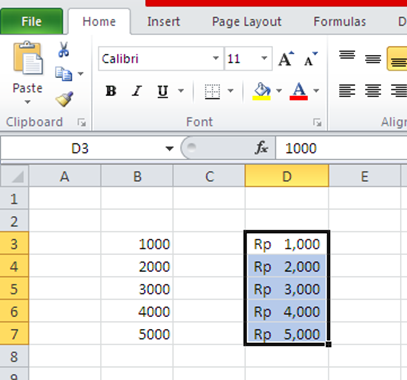The width and height of the screenshot is (407, 380).
Task: Open the Borders dropdown arrow
Action: tap(230, 91)
